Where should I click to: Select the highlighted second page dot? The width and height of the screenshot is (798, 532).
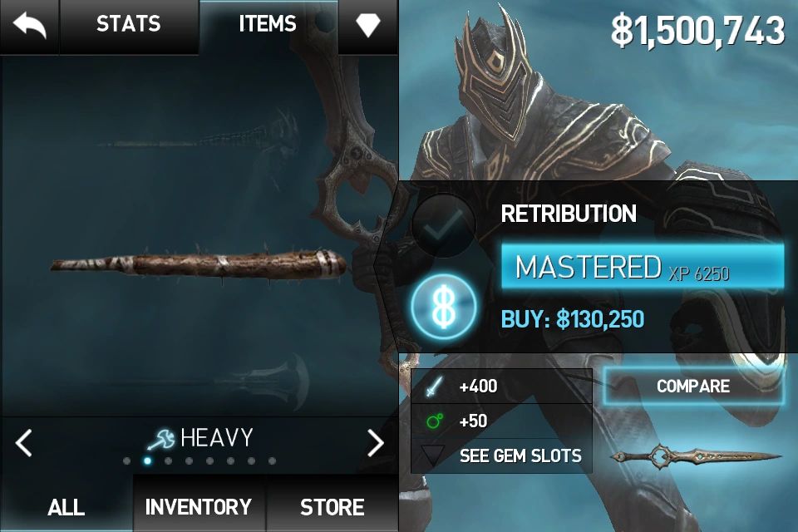click(x=147, y=461)
